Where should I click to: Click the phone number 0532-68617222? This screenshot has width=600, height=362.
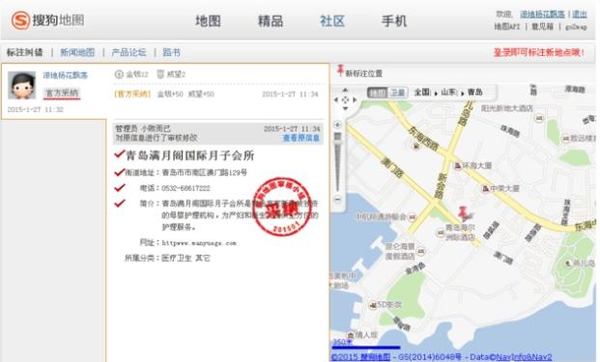pyautogui.click(x=186, y=188)
